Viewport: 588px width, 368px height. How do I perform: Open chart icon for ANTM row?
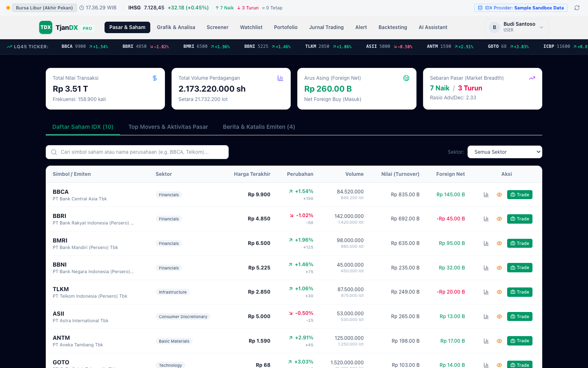click(486, 341)
